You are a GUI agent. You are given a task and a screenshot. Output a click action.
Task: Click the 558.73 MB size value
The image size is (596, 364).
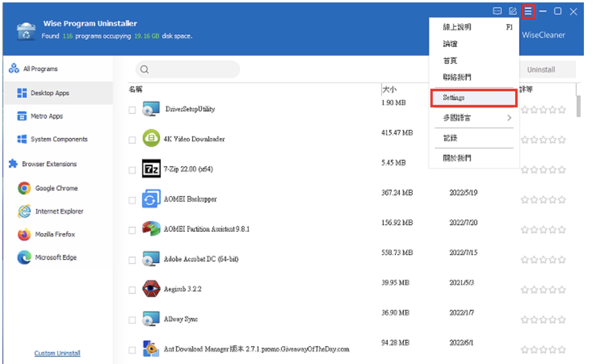coord(397,253)
